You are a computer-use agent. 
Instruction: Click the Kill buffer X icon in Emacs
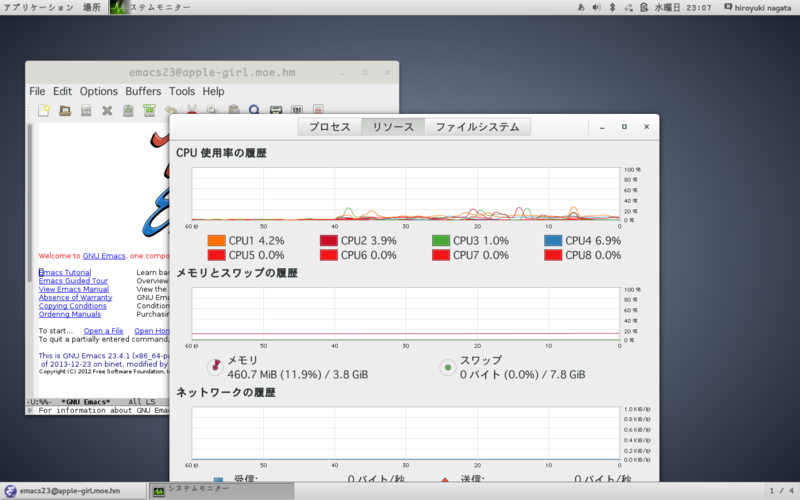pos(107,110)
